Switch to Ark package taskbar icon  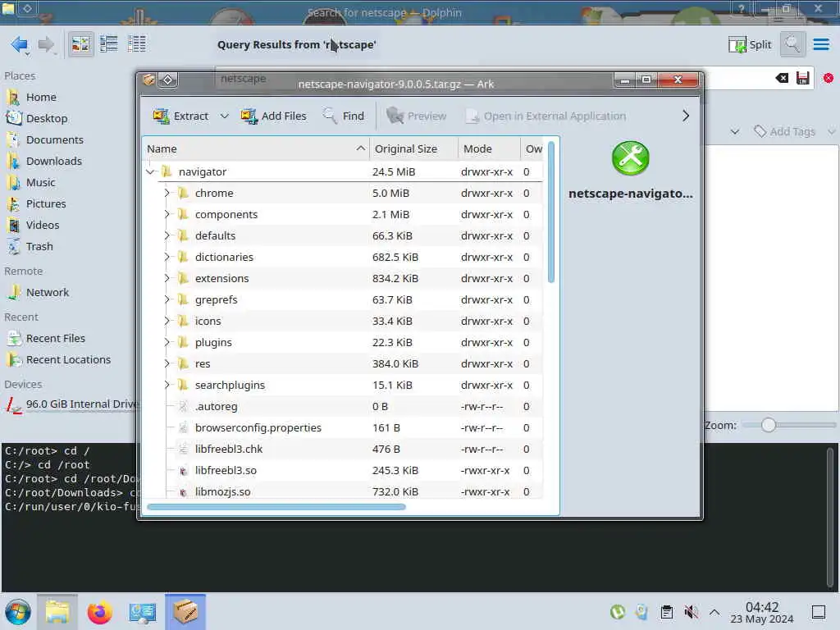[185, 612]
